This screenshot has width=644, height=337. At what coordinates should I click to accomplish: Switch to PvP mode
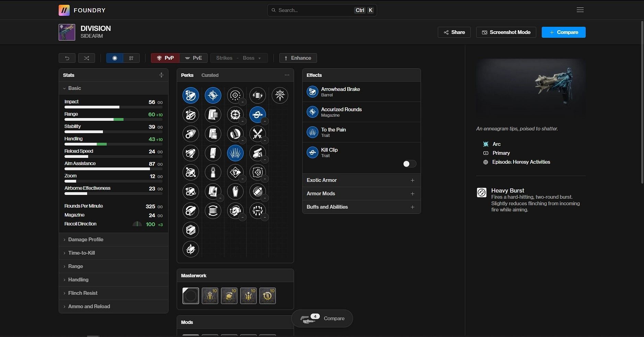(x=165, y=58)
